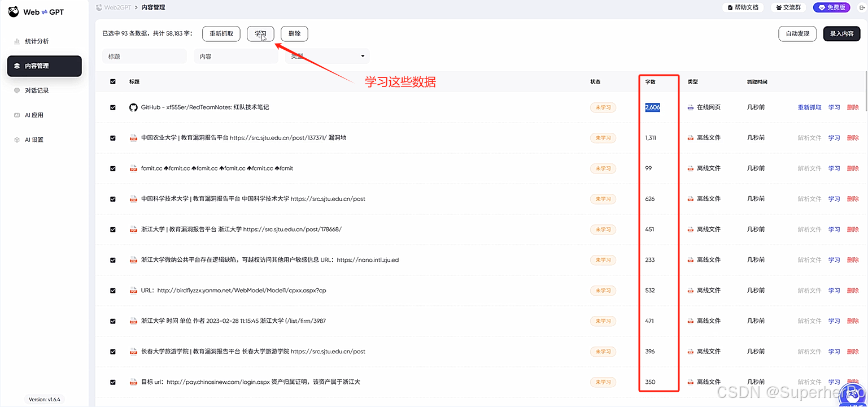Focus the 标题 filter input
Image resolution: width=868 pixels, height=407 pixels.
pos(145,57)
